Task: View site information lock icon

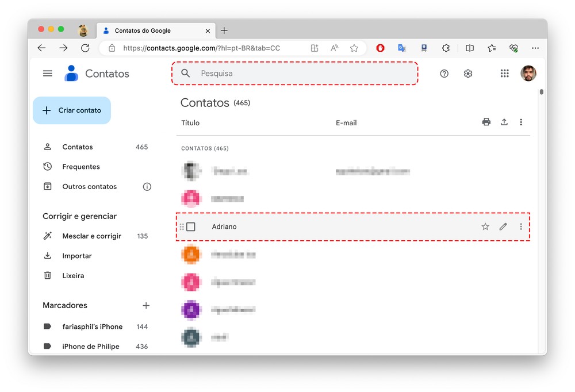Action: [x=112, y=48]
